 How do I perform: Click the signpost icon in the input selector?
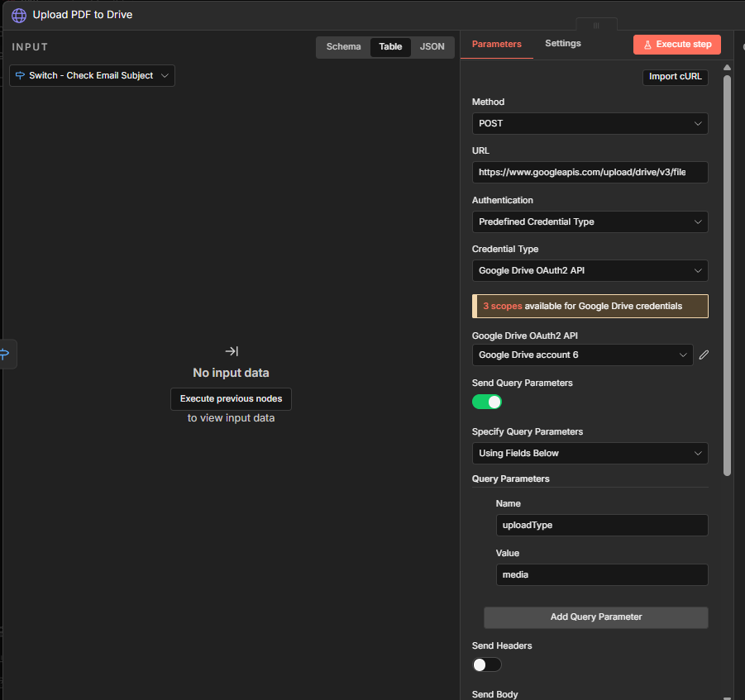(x=21, y=75)
